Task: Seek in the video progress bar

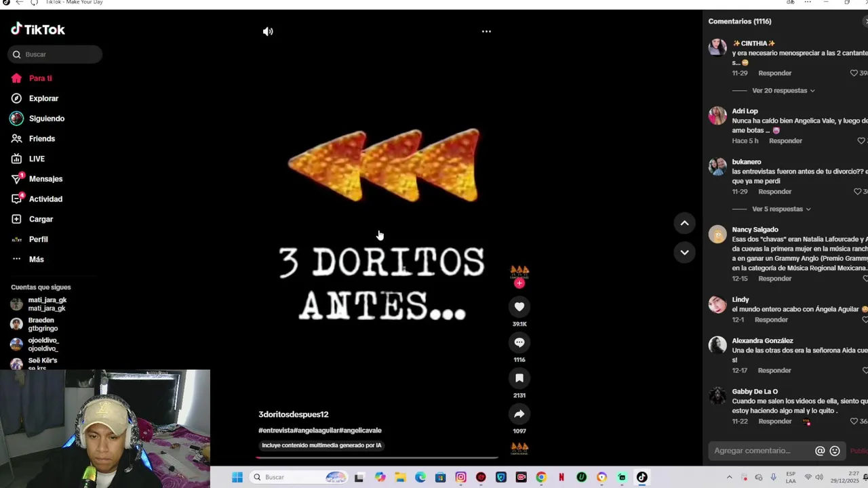Action: (377, 458)
